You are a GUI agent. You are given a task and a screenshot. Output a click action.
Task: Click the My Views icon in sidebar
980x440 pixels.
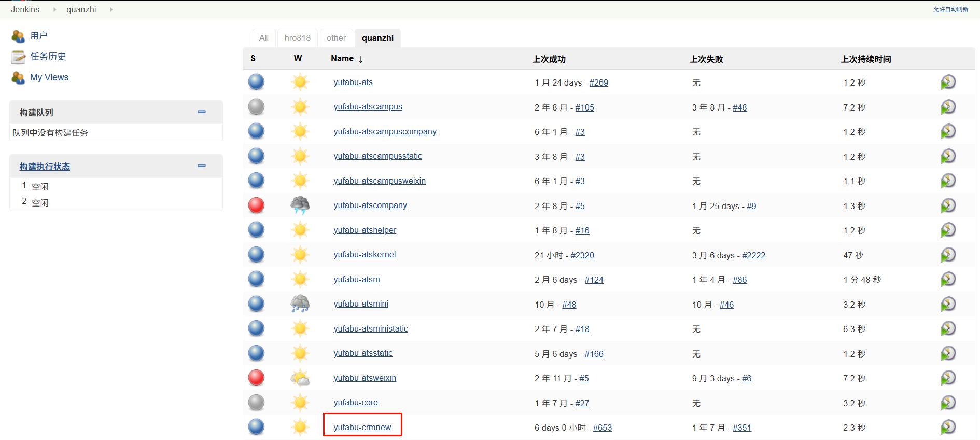pos(18,77)
